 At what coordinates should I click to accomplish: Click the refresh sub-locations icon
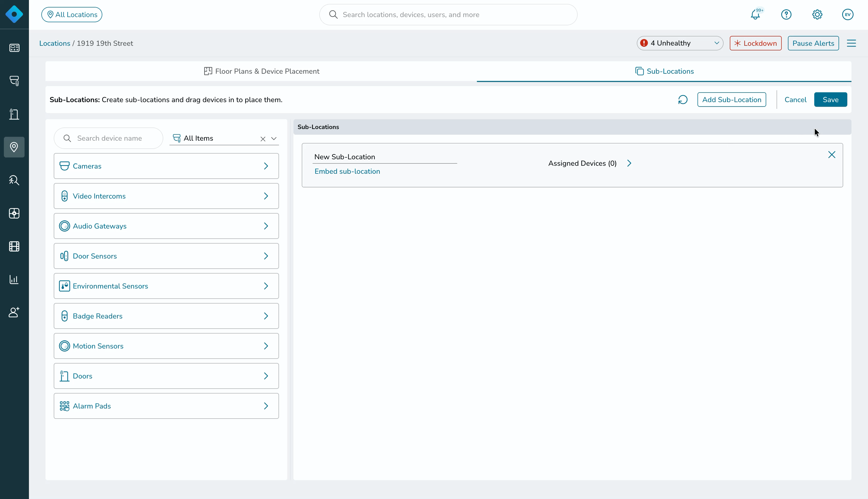(x=683, y=100)
